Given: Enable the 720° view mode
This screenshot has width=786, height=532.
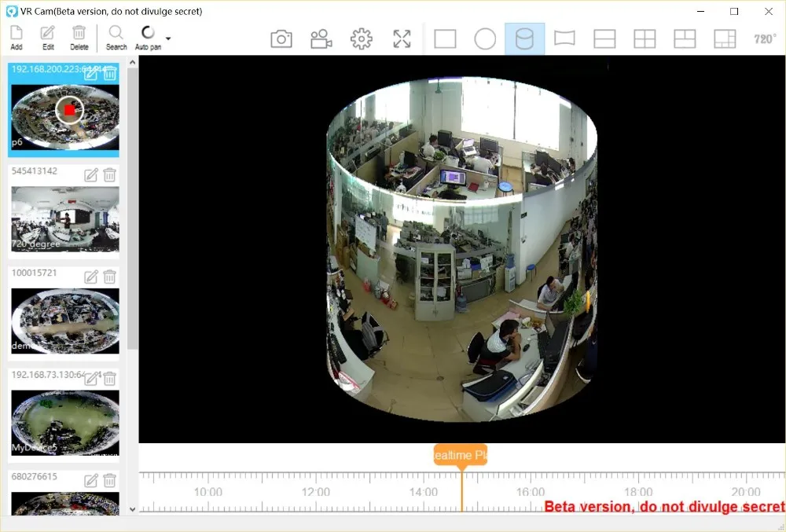Looking at the screenshot, I should coord(765,39).
